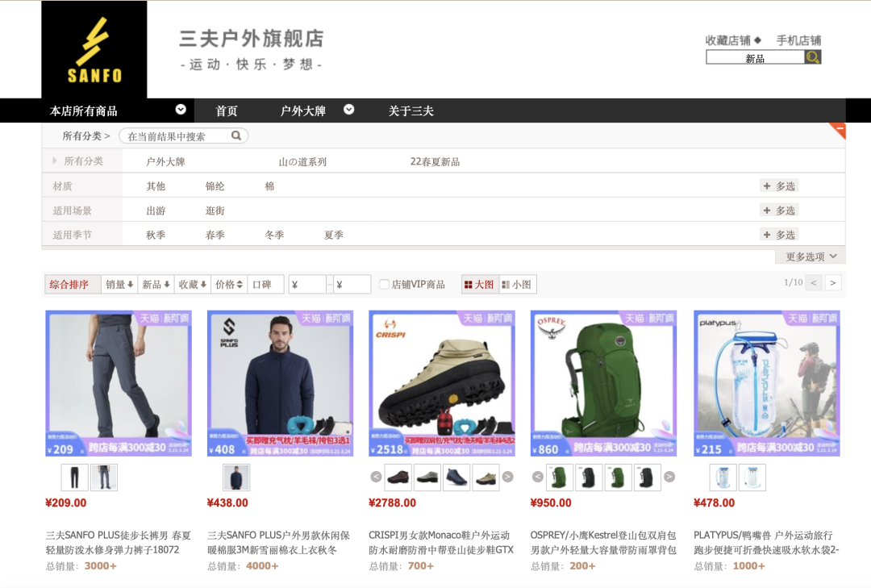Collapse filter panel using orange corner icon
The image size is (871, 588).
840,128
